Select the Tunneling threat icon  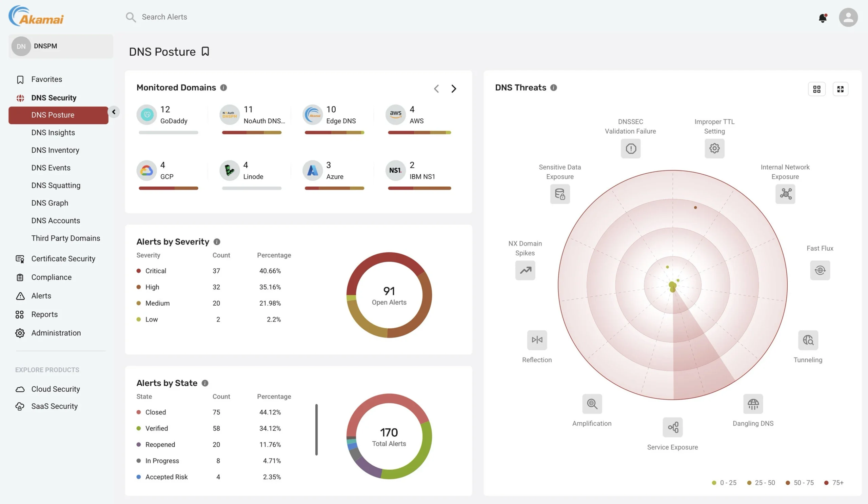808,341
